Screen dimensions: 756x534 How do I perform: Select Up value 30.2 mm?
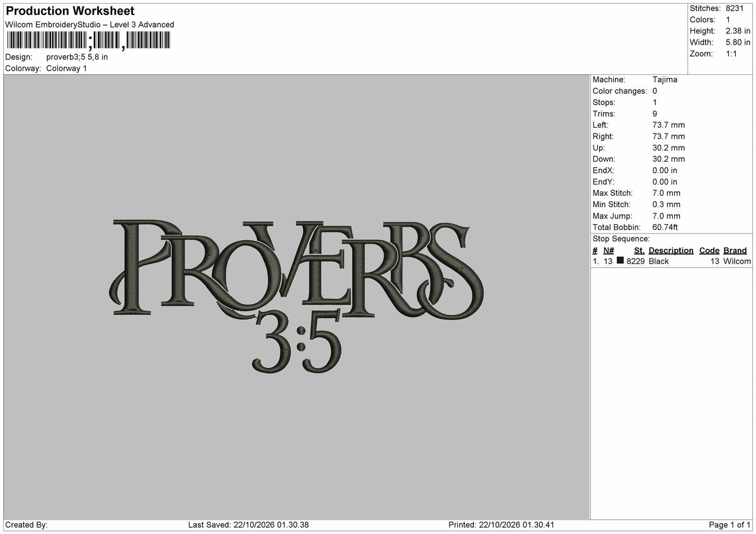pyautogui.click(x=669, y=148)
